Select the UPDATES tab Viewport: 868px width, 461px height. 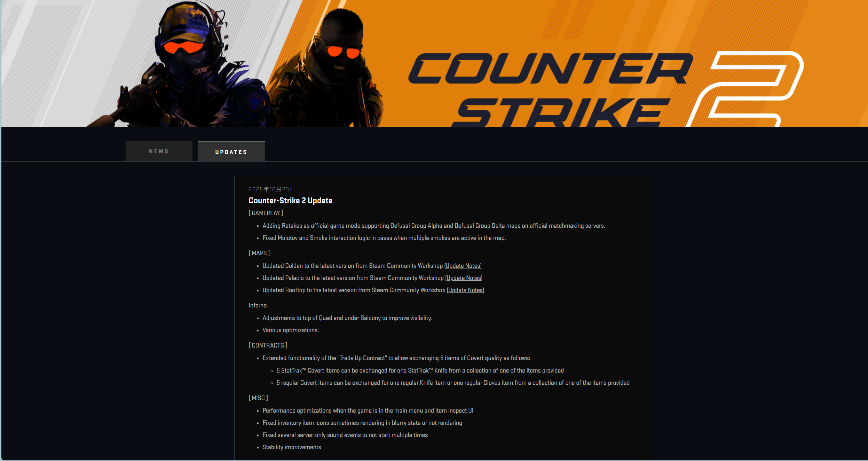(231, 151)
